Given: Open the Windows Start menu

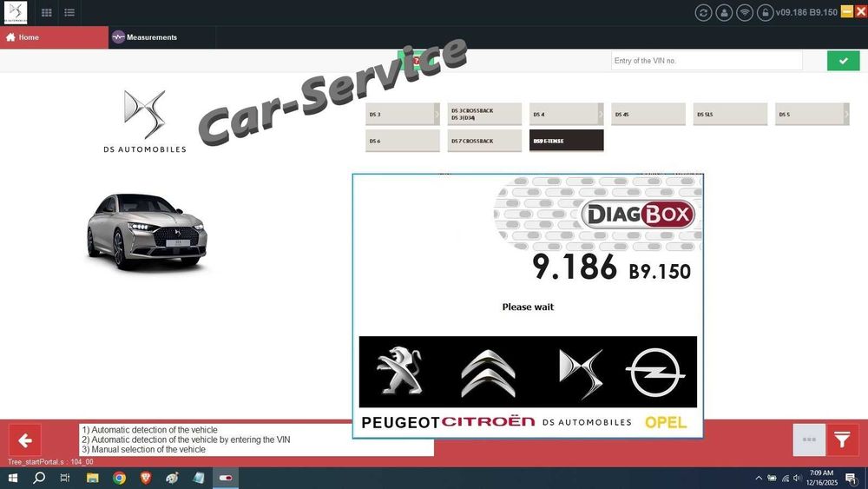Looking at the screenshot, I should click(12, 478).
